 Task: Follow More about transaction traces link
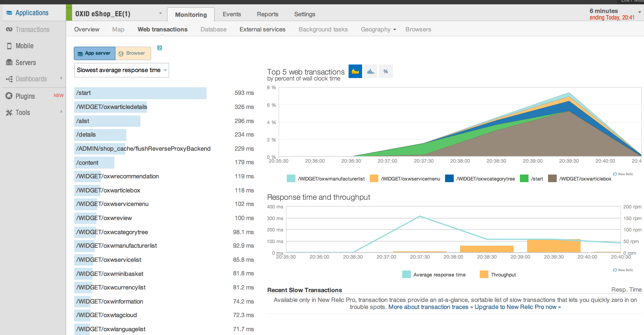(x=430, y=307)
